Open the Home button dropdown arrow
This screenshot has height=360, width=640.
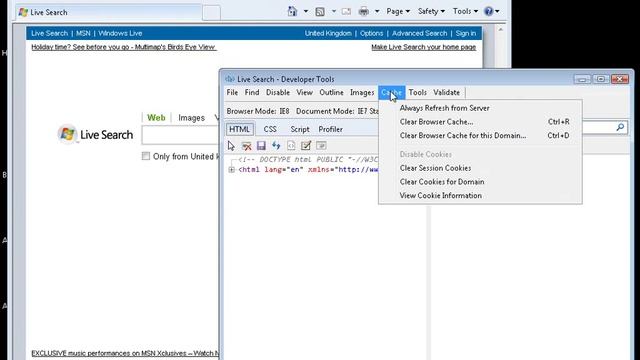coord(306,11)
